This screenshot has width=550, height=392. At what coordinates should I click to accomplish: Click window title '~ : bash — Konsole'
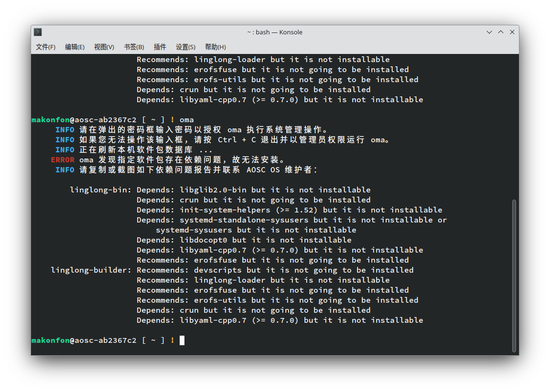275,32
